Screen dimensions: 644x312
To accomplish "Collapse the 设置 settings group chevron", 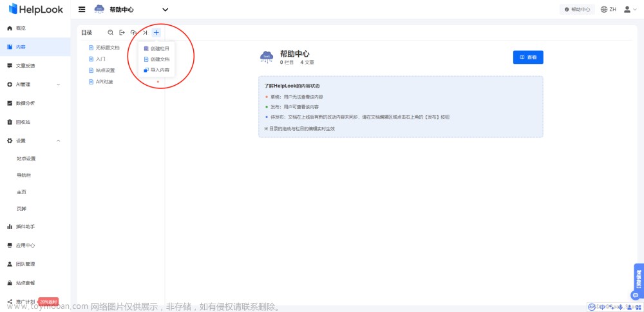I will (58, 141).
